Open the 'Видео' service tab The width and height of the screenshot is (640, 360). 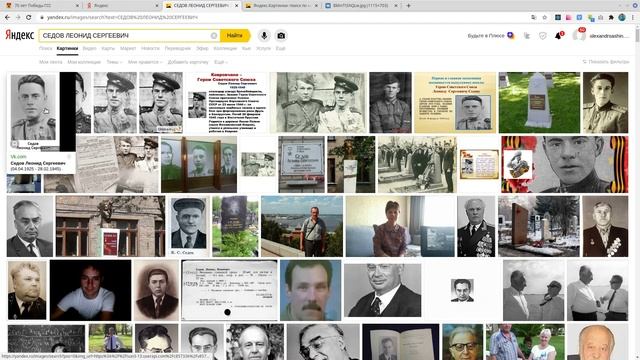point(89,48)
